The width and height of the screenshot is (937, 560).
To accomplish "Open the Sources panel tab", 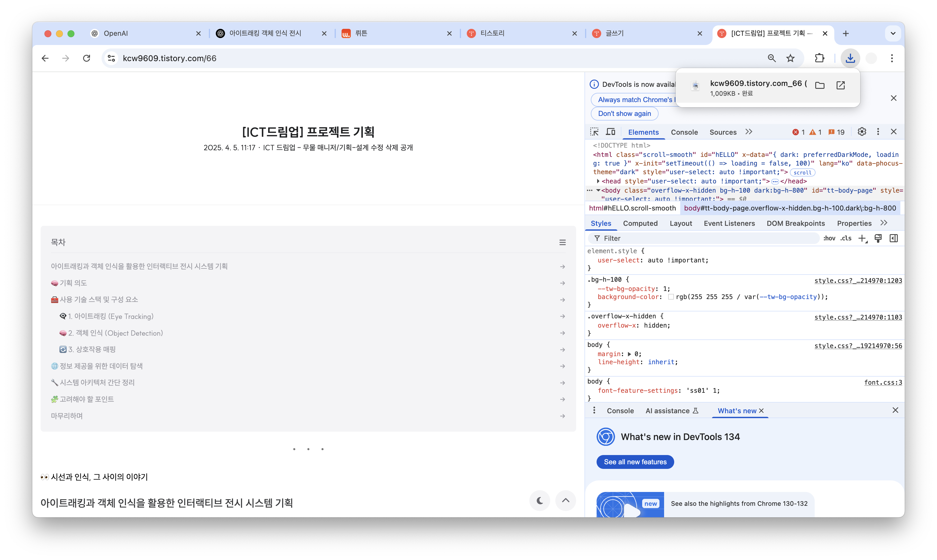I will click(723, 132).
